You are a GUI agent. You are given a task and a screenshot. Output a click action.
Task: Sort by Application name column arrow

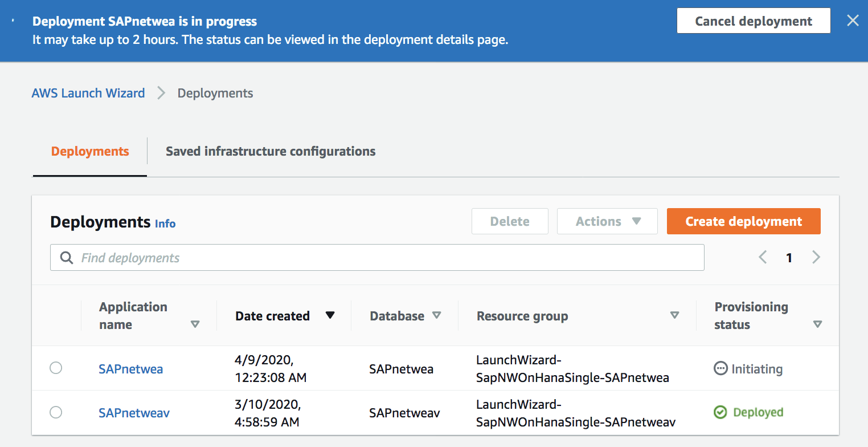(x=195, y=324)
